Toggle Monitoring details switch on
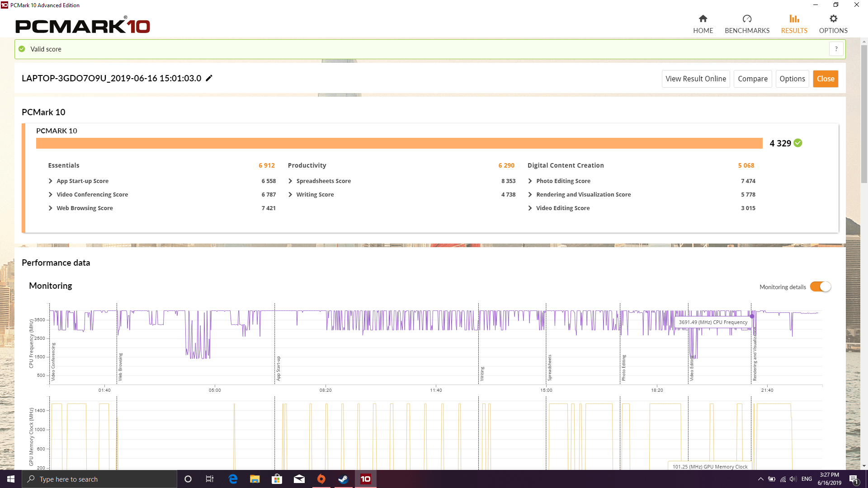 [821, 286]
